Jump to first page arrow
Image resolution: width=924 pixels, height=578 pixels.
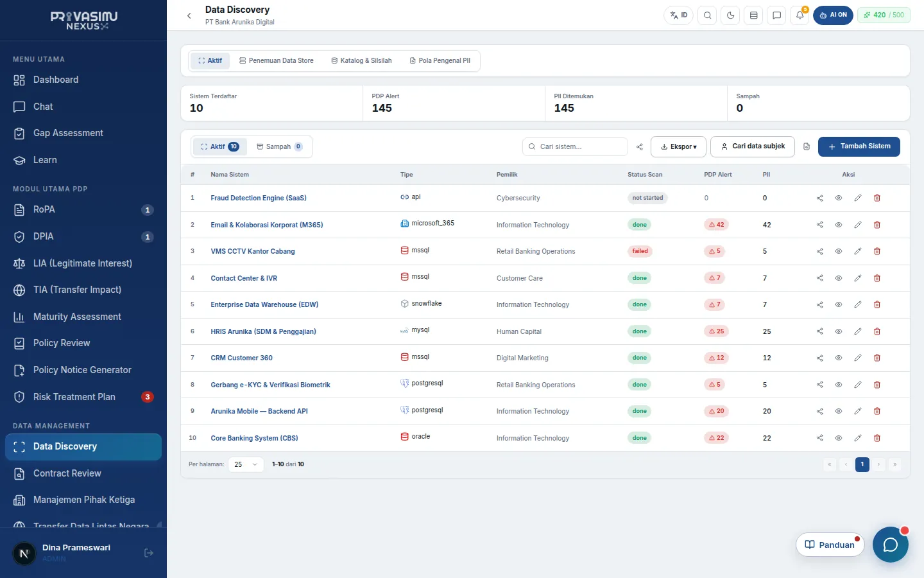point(830,464)
